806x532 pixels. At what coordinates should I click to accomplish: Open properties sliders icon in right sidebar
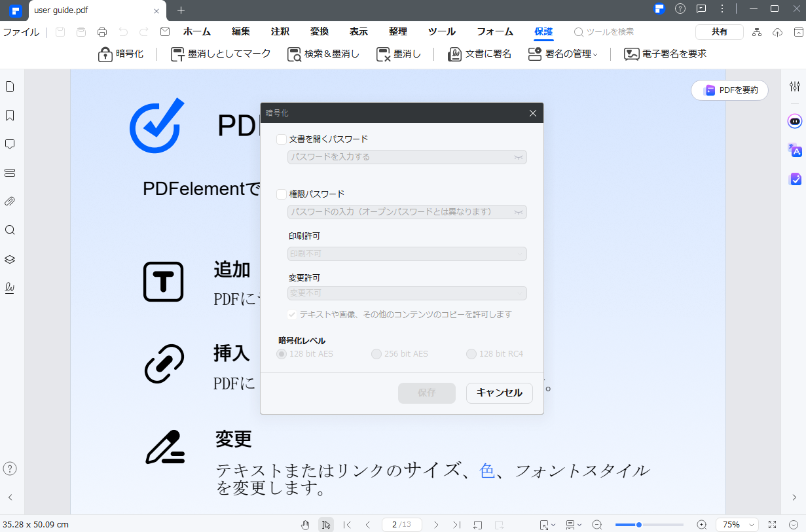795,86
